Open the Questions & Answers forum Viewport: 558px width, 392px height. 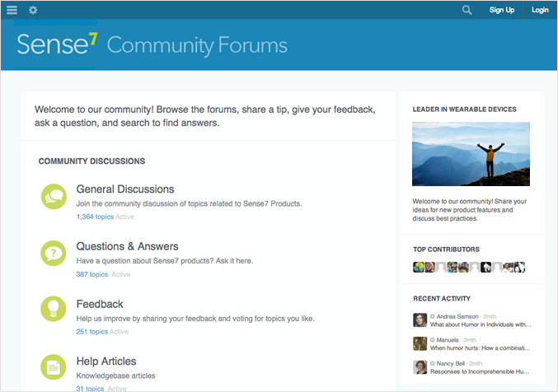tap(128, 246)
